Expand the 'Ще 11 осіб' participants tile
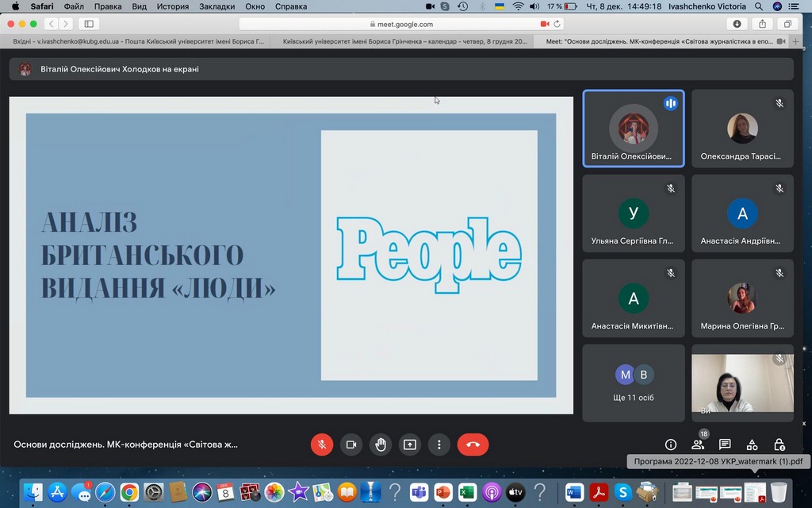Image resolution: width=812 pixels, height=508 pixels. point(633,383)
